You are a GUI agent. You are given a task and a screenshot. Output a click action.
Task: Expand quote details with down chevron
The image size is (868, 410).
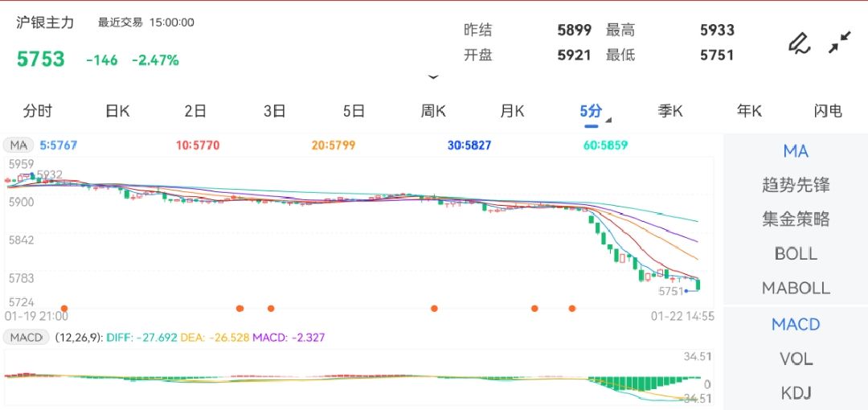click(433, 77)
